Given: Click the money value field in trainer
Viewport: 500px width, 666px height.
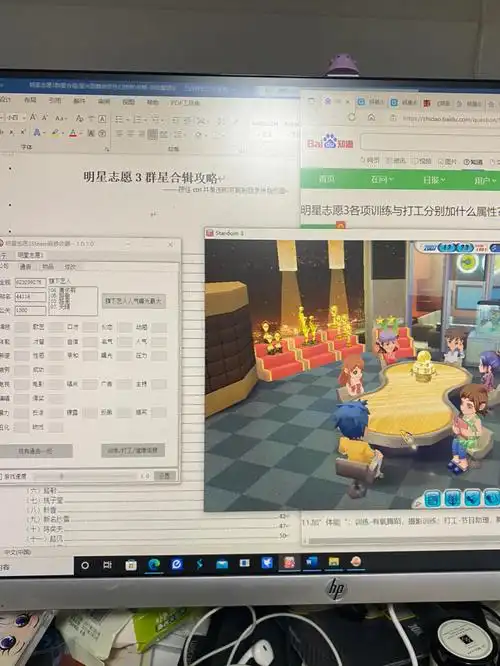Looking at the screenshot, I should point(30,282).
